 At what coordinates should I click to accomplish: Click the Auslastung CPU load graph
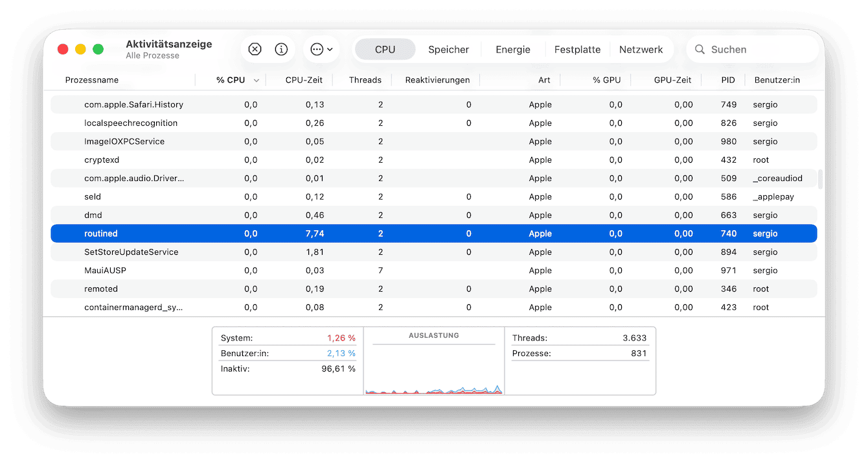tap(433, 370)
